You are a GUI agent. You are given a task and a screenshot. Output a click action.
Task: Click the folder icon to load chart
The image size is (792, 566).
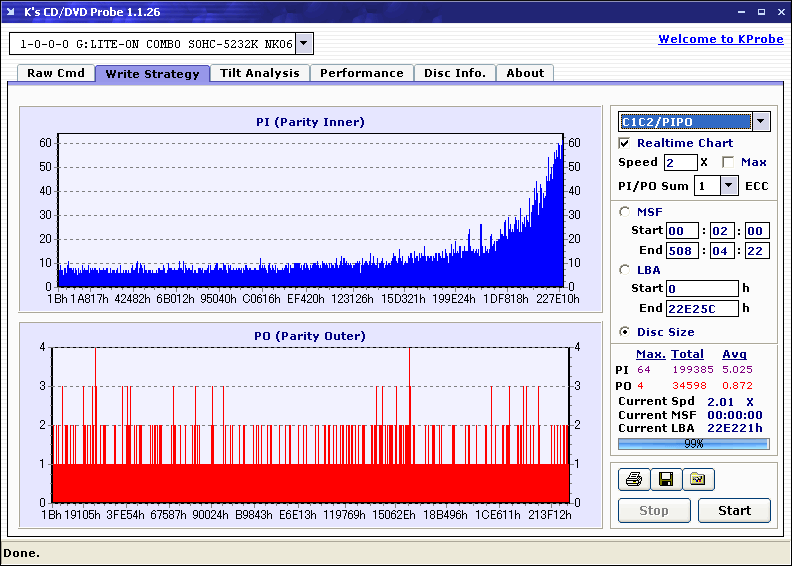pos(698,480)
